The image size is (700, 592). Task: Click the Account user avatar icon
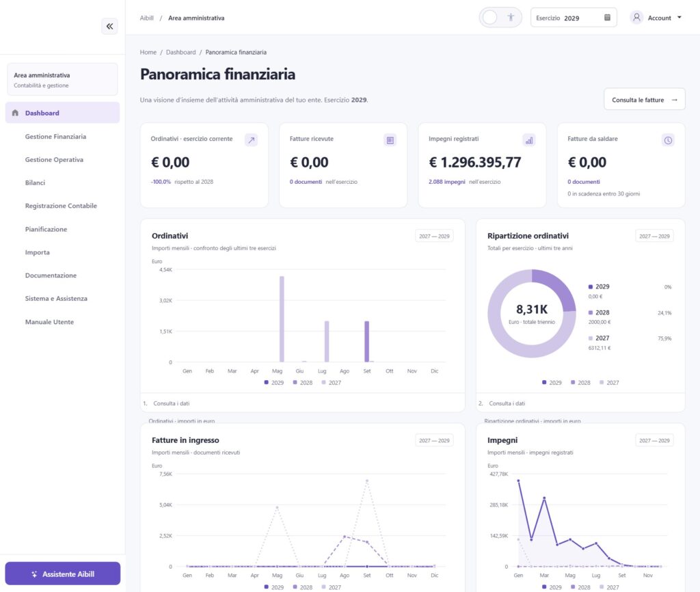point(636,17)
